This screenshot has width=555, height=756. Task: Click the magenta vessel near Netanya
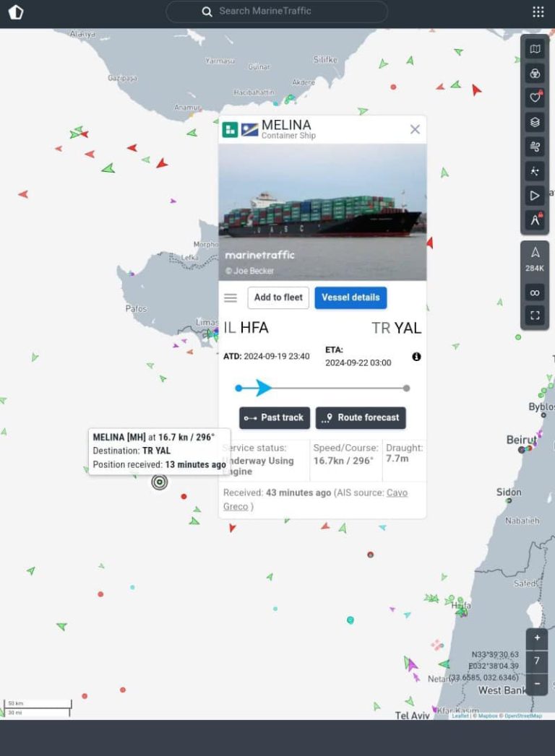[x=411, y=665]
